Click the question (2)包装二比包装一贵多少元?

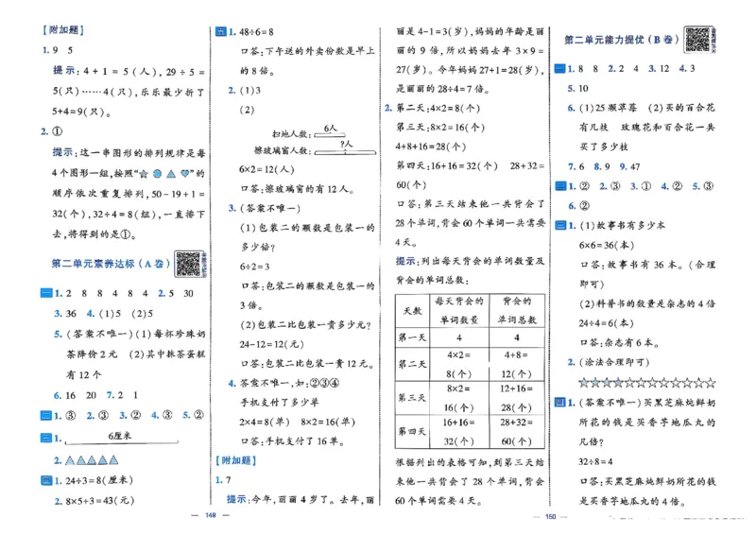306,325
